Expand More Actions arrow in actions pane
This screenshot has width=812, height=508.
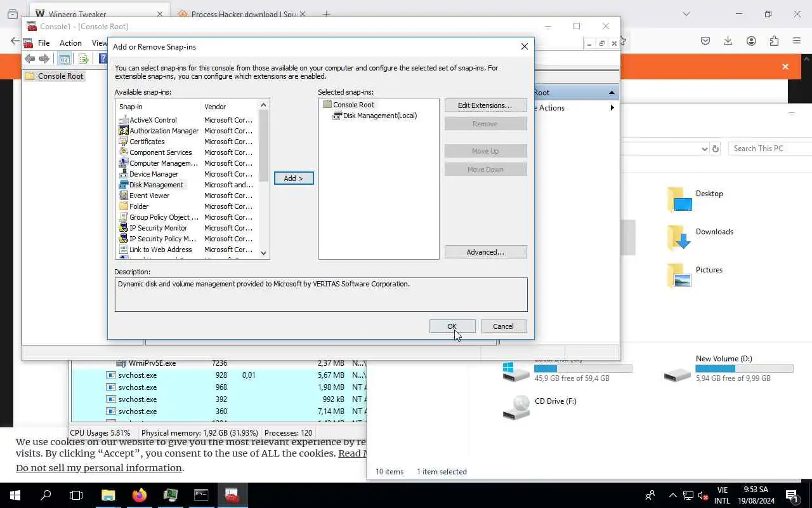click(x=612, y=108)
